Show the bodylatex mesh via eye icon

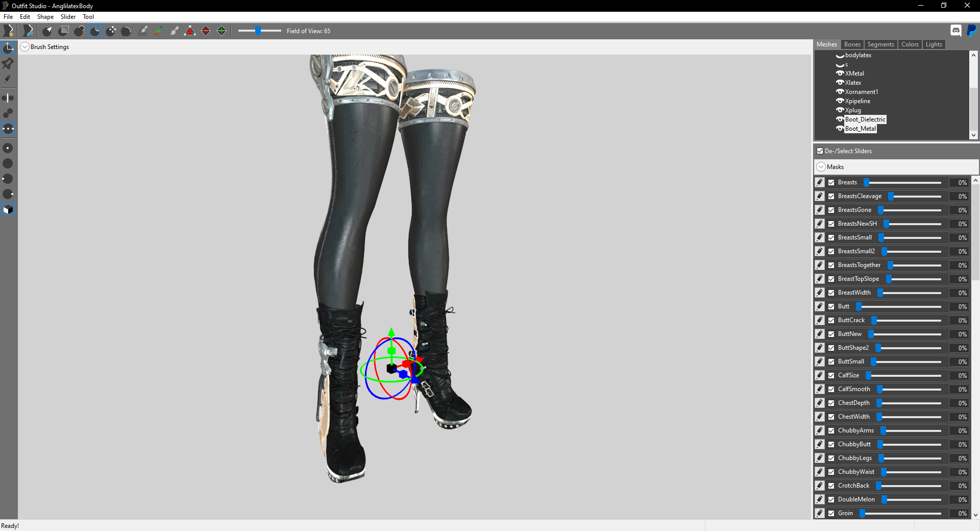coord(840,55)
